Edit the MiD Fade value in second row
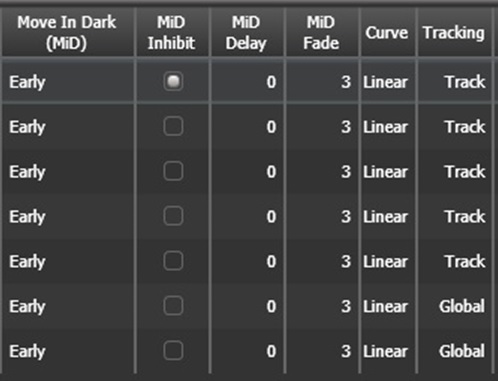This screenshot has height=381, width=498. 322,127
